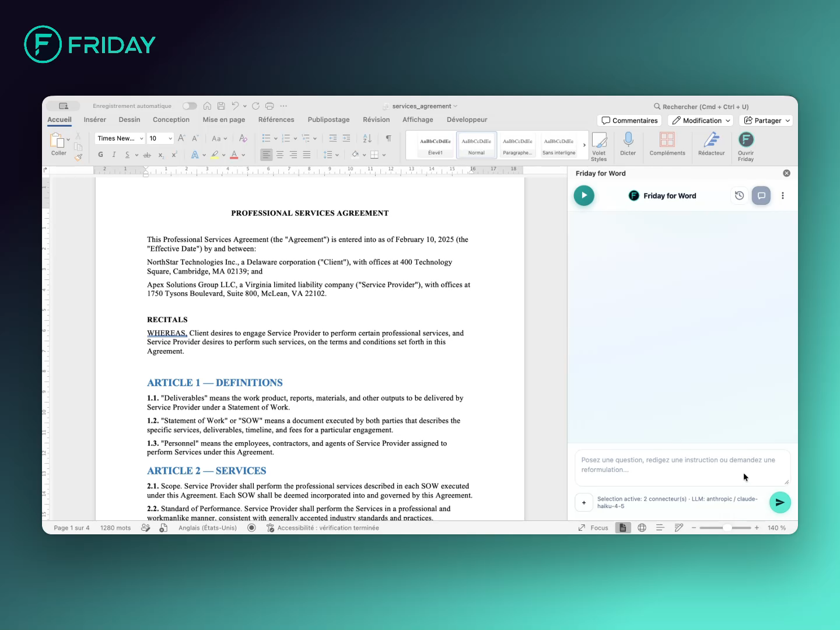Click the Commentaires button

pyautogui.click(x=629, y=120)
